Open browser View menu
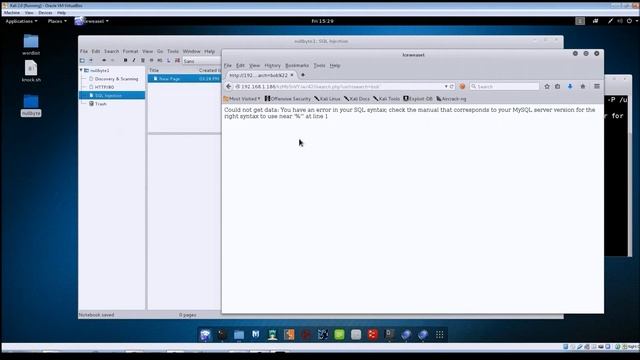The width and height of the screenshot is (640, 360). pyautogui.click(x=254, y=66)
